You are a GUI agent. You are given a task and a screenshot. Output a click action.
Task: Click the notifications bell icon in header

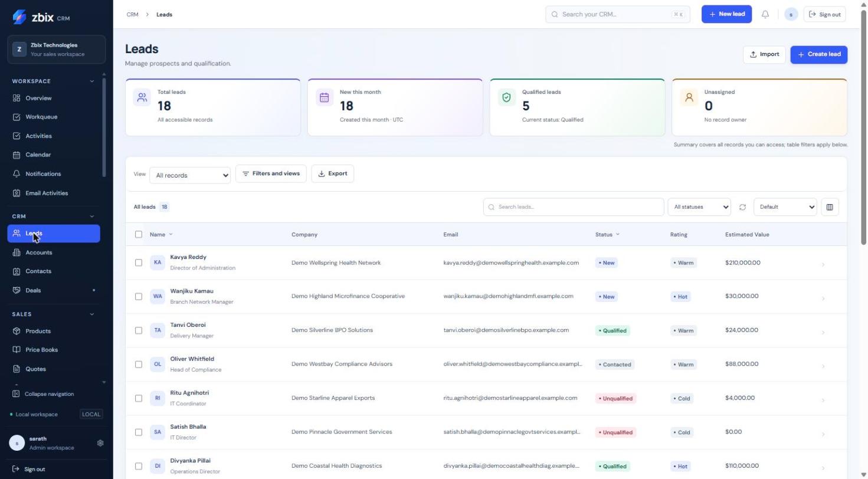pyautogui.click(x=765, y=14)
